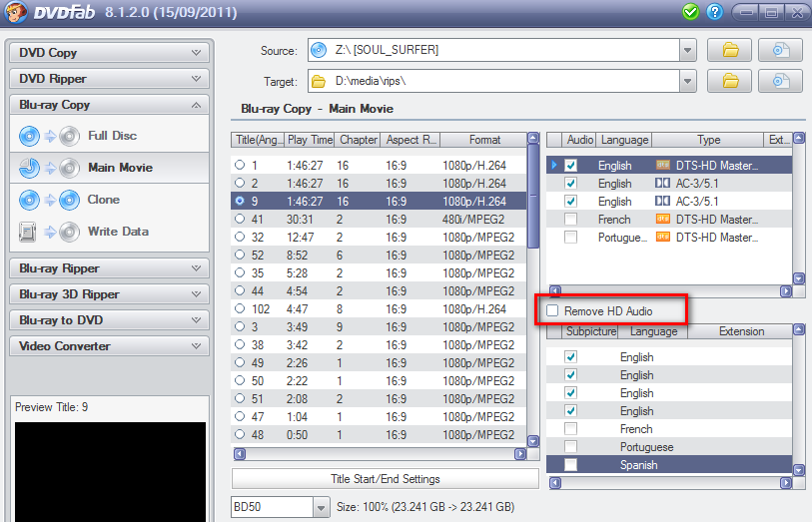Check the French DTS-HD Master audio track
The image size is (812, 522).
click(570, 219)
